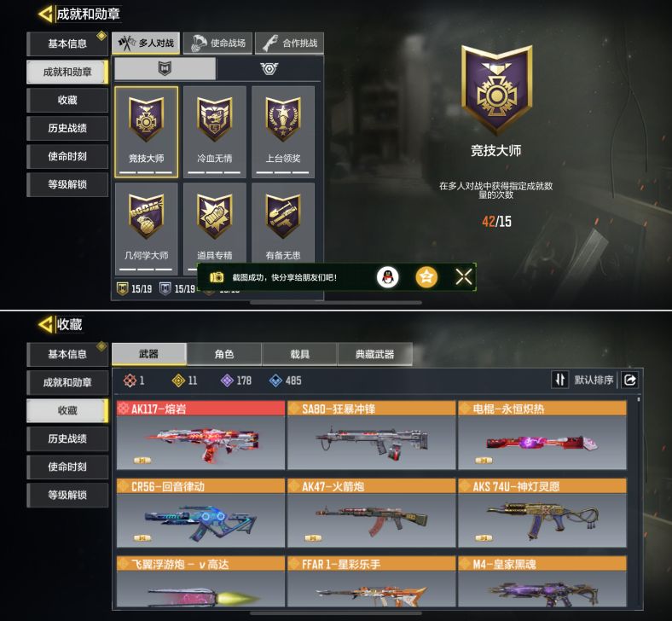This screenshot has width=672, height=621.
Task: Switch to the 合作挑战 tab
Action: pyautogui.click(x=290, y=43)
